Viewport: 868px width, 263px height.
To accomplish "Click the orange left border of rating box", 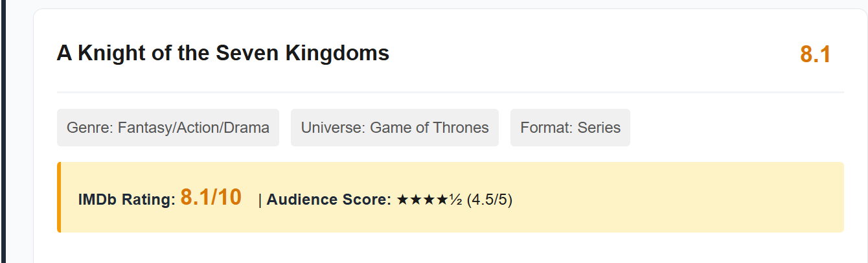I will [59, 197].
